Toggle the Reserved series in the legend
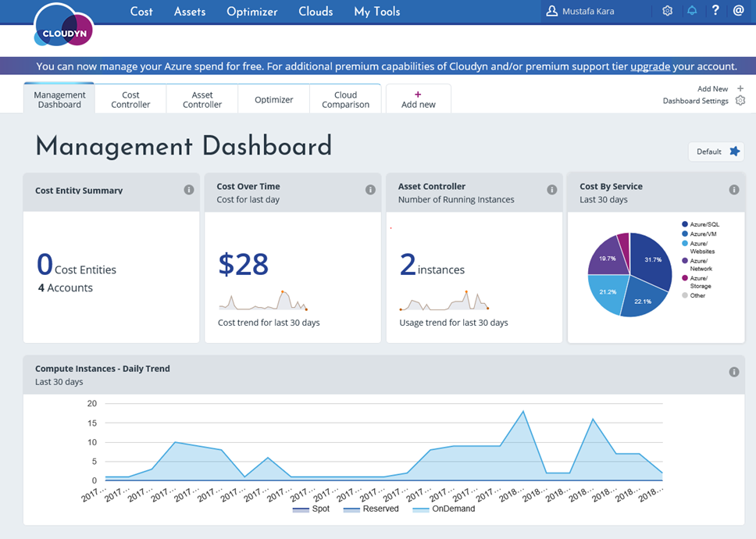 [371, 509]
